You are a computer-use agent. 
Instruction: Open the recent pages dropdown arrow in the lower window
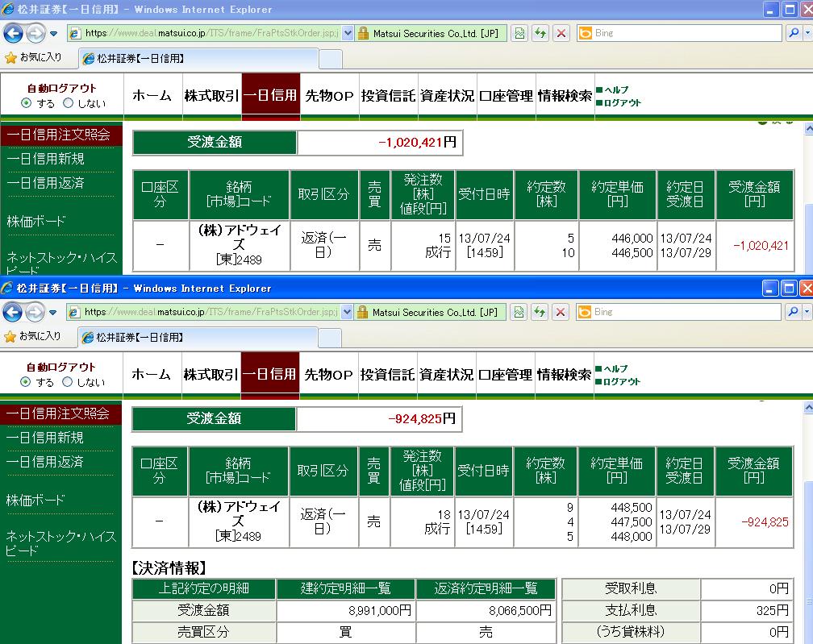(x=53, y=313)
